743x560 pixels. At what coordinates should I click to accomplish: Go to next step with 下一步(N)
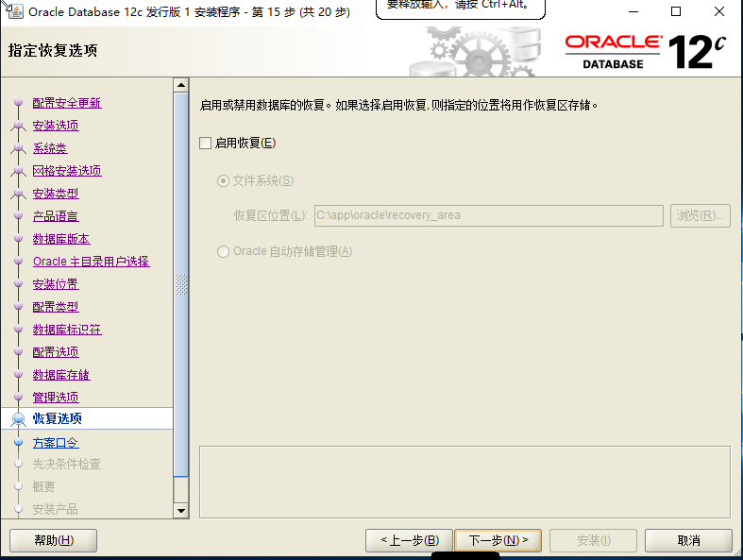(498, 540)
